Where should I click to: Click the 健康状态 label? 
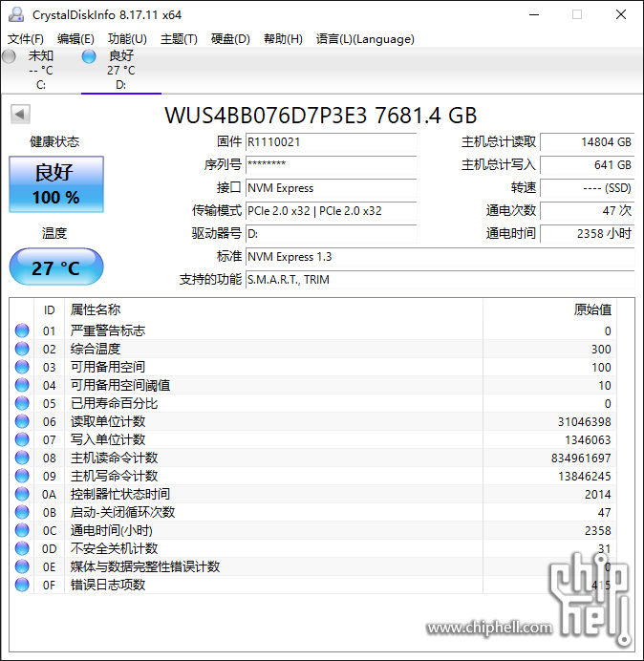coord(54,141)
